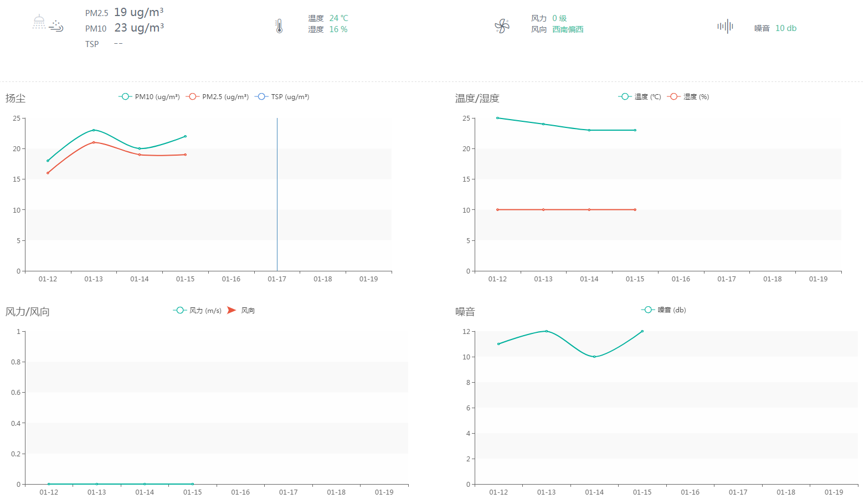
Task: Click humidity data point at 01-15
Action: (x=635, y=210)
